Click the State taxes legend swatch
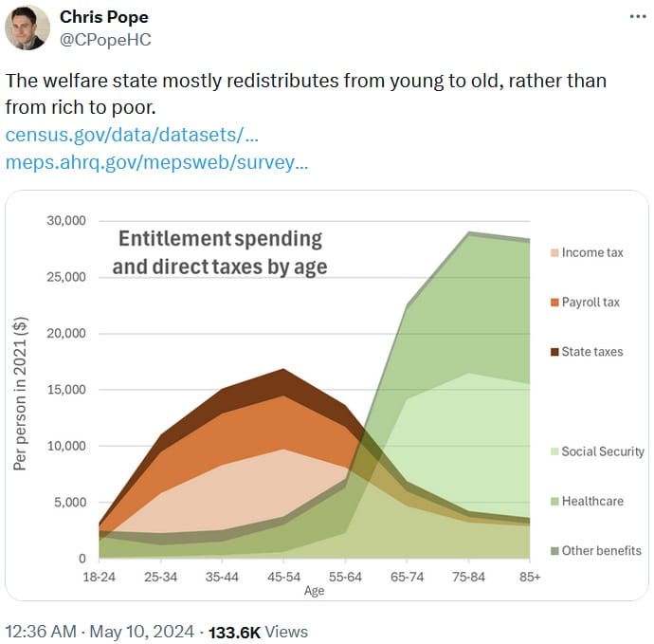Image resolution: width=654 pixels, height=644 pixels. coord(554,352)
